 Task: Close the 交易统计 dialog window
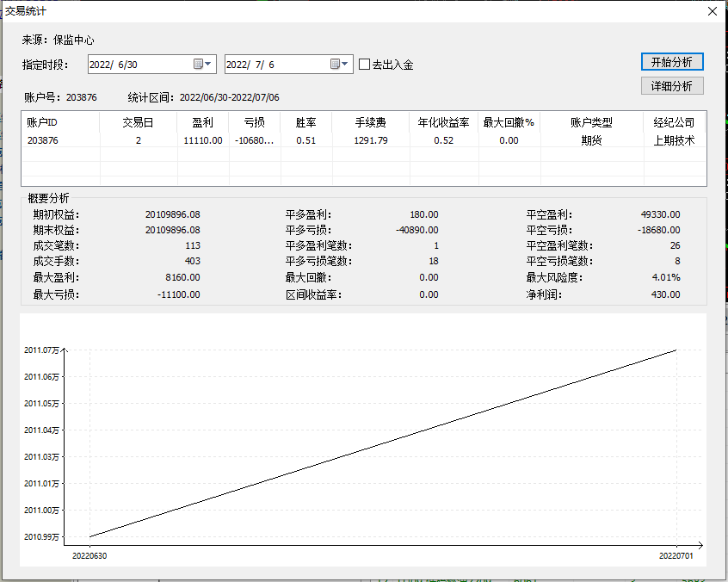pyautogui.click(x=712, y=11)
